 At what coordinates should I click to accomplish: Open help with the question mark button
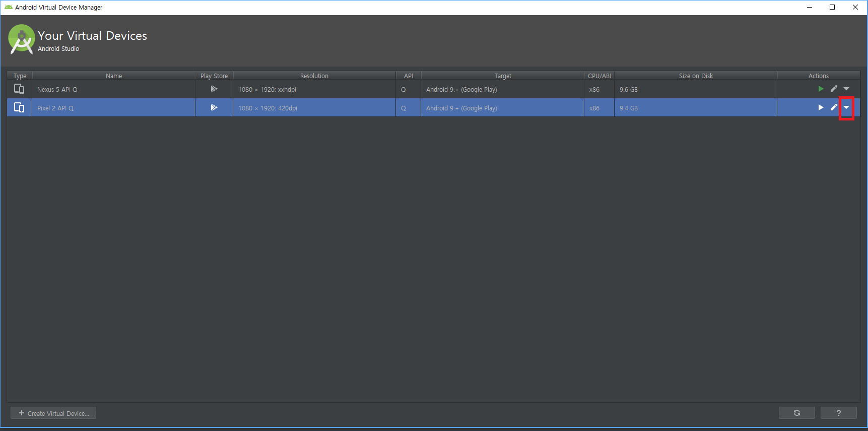pos(839,413)
